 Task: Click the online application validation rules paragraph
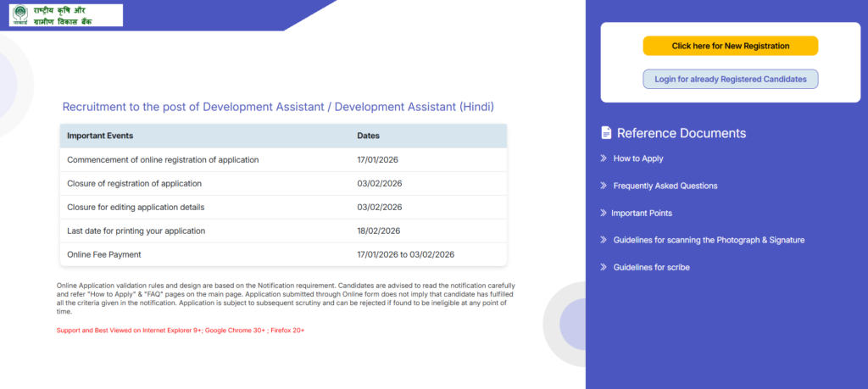(287, 298)
